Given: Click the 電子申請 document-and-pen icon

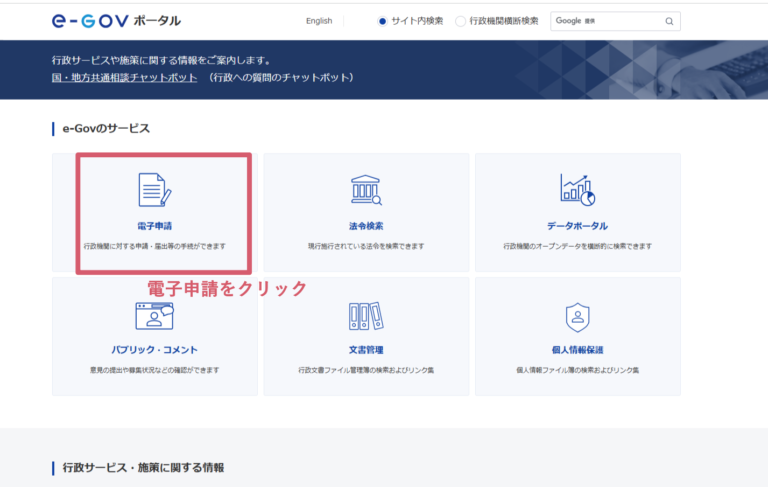Looking at the screenshot, I should [154, 190].
